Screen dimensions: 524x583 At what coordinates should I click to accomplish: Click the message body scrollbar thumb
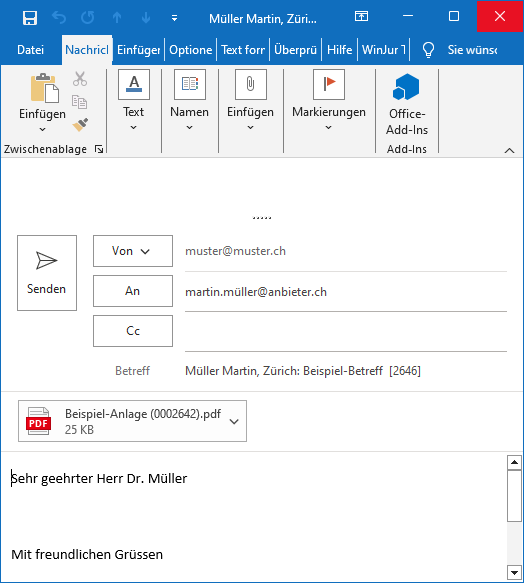[514, 496]
